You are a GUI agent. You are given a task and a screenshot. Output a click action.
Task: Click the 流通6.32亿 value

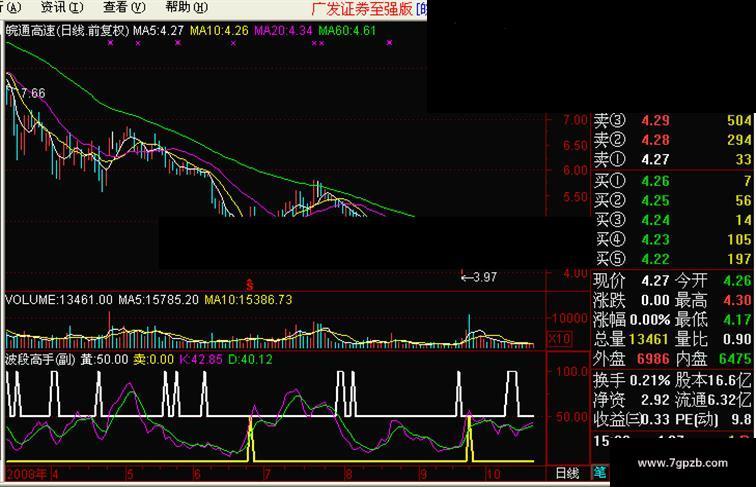click(x=713, y=400)
